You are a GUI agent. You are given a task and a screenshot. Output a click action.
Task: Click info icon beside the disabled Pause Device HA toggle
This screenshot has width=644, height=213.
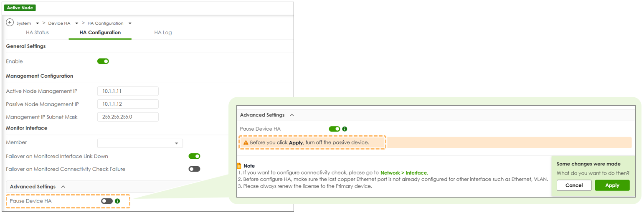coord(117,201)
